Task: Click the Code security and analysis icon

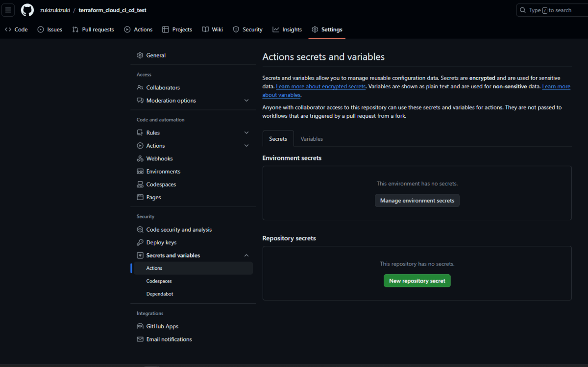Action: (140, 230)
